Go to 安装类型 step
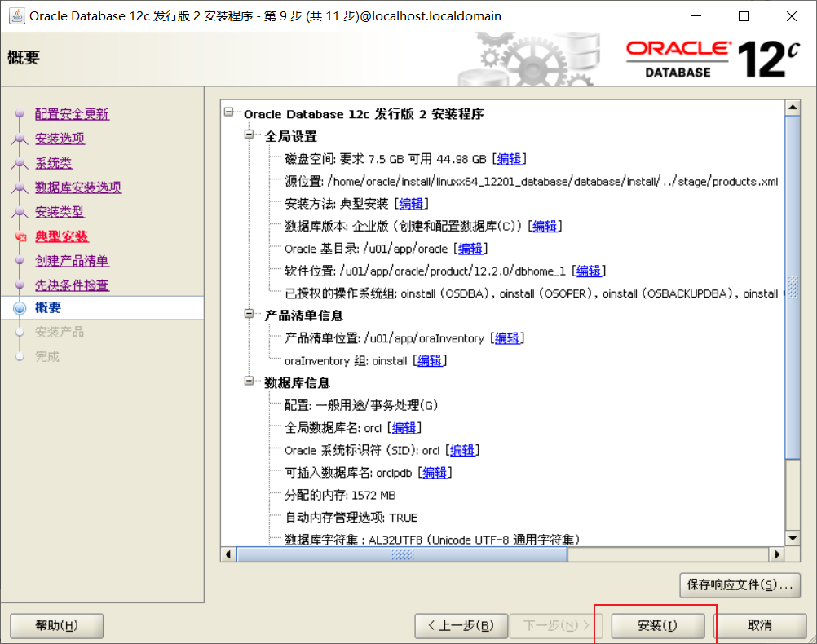The width and height of the screenshot is (817, 644). coord(60,211)
